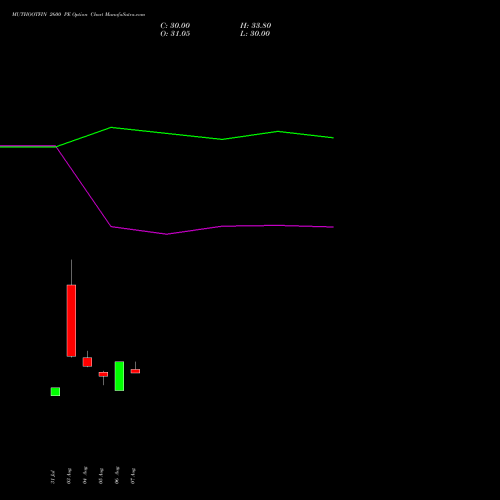Click the 04 Aug date label
Viewport: 500px width, 500px height.
pyautogui.click(x=85, y=475)
